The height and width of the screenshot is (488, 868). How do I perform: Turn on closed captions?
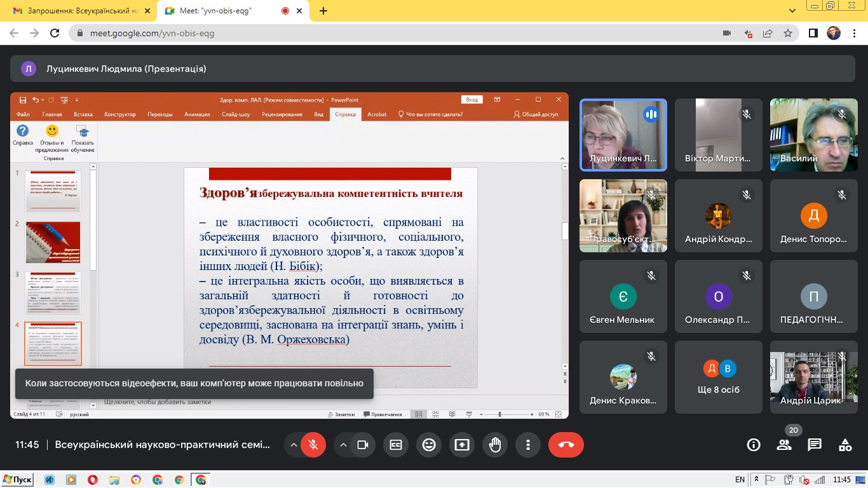(x=396, y=445)
